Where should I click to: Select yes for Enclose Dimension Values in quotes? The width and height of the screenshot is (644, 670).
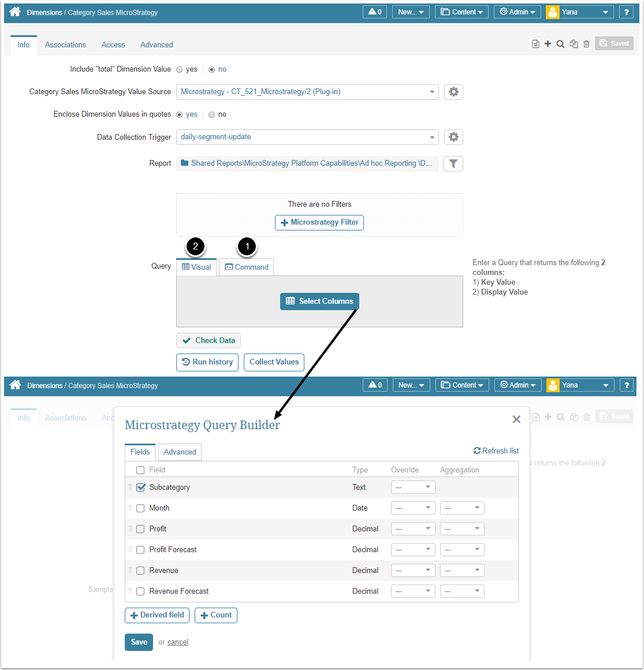180,114
